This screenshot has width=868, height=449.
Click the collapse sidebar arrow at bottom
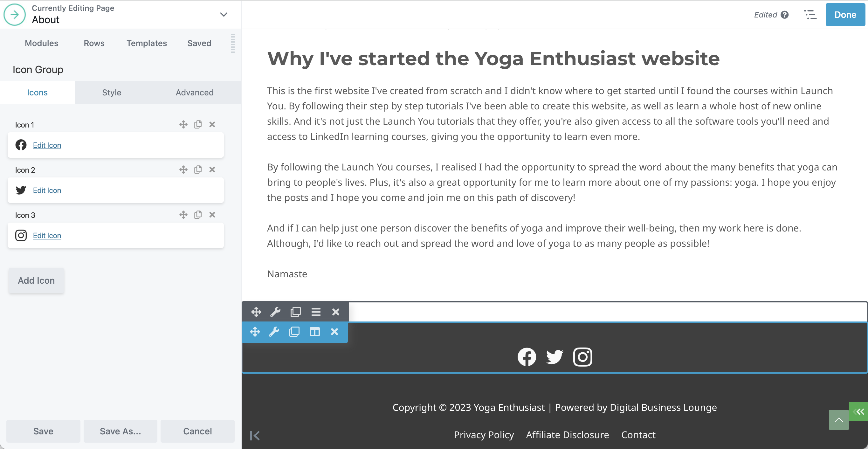(255, 436)
